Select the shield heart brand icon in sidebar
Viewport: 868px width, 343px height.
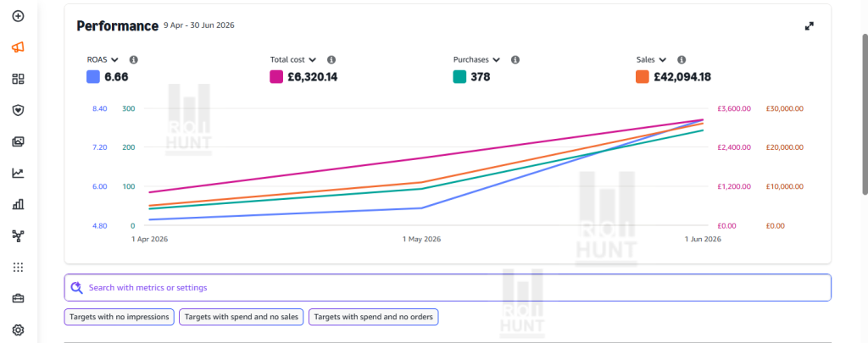(x=18, y=110)
